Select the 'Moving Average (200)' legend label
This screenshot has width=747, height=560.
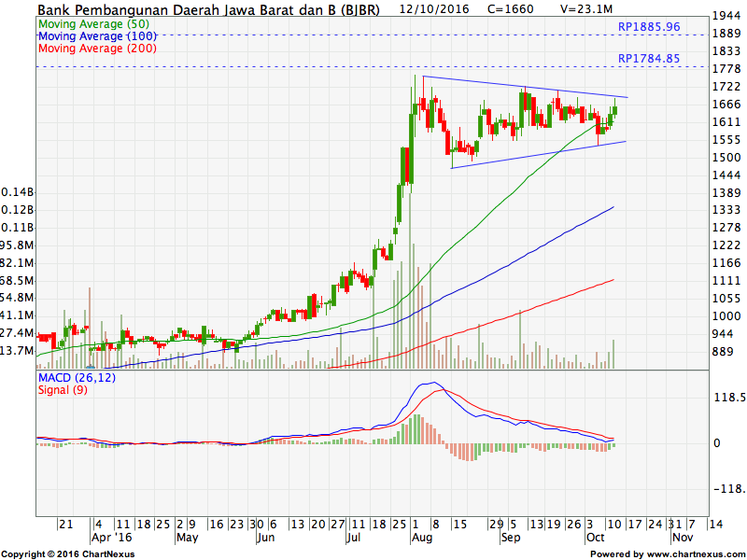pos(97,49)
